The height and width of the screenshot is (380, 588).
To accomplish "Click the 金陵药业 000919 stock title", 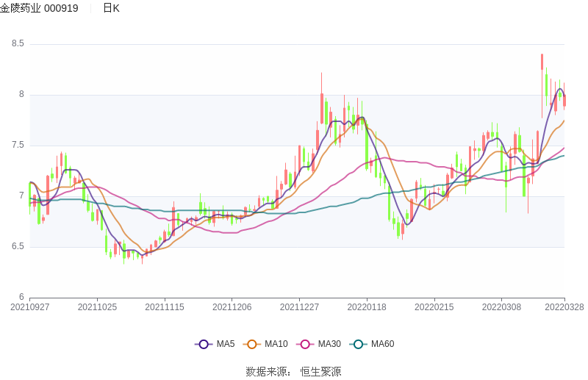I will (x=40, y=8).
